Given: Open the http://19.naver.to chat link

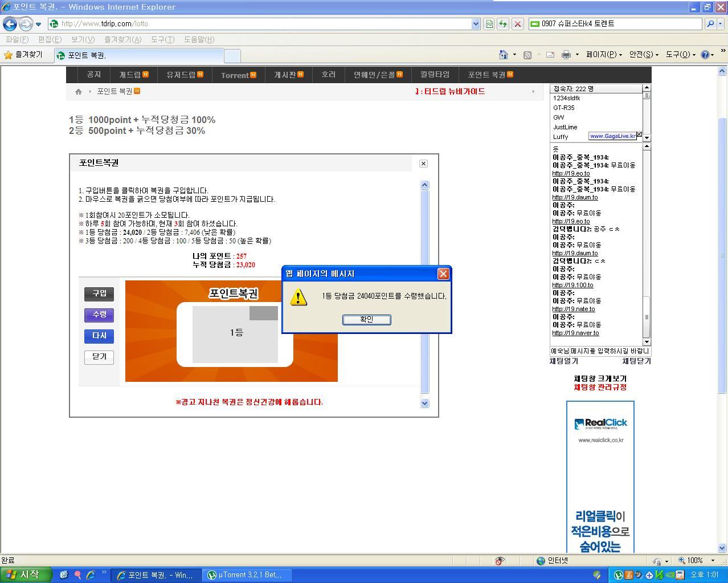Looking at the screenshot, I should coord(575,333).
